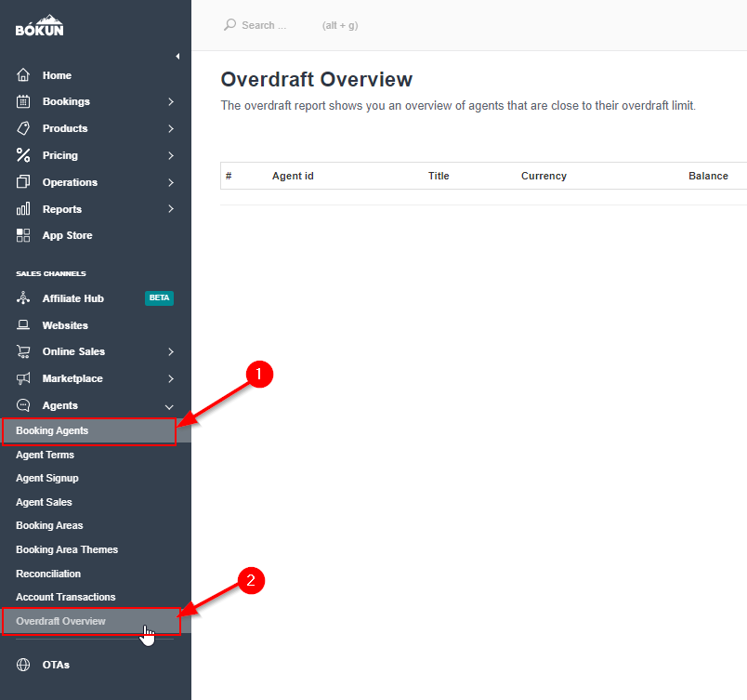Viewport: 747px width, 700px height.
Task: Open the Home menu item
Action: (x=57, y=75)
